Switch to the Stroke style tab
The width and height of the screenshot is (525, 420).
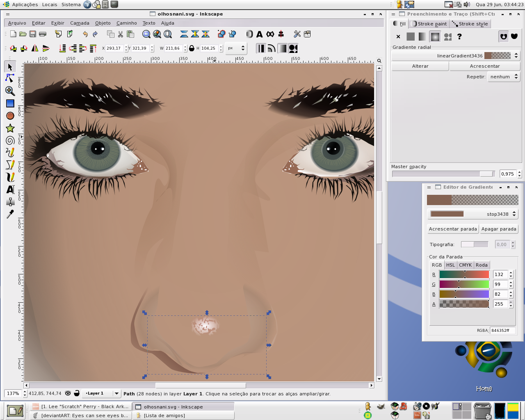(470, 24)
